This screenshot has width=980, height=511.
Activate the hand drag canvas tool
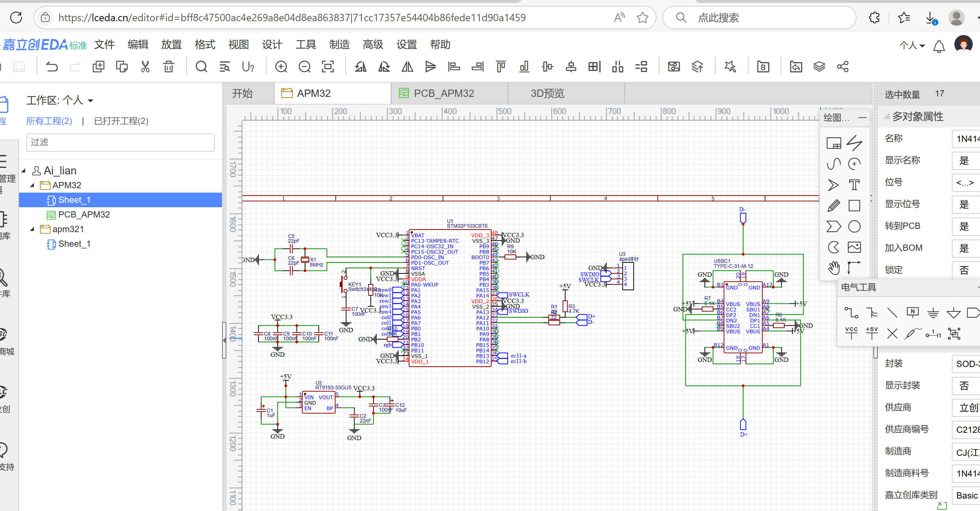[x=833, y=268]
